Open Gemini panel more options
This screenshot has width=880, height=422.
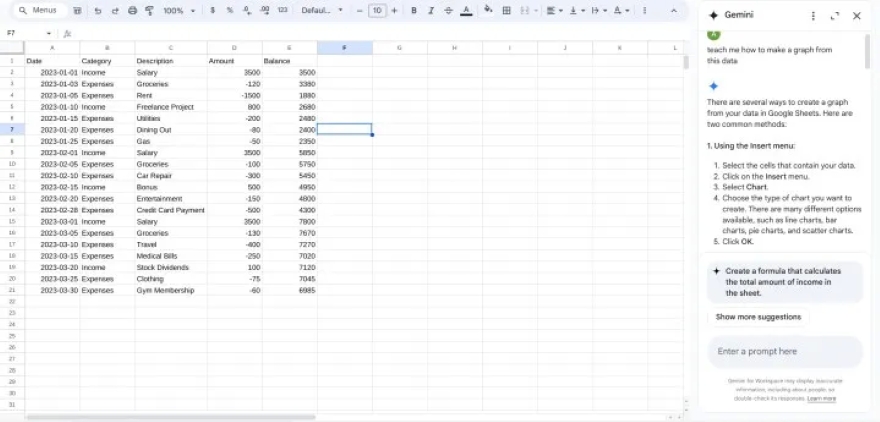click(x=813, y=16)
